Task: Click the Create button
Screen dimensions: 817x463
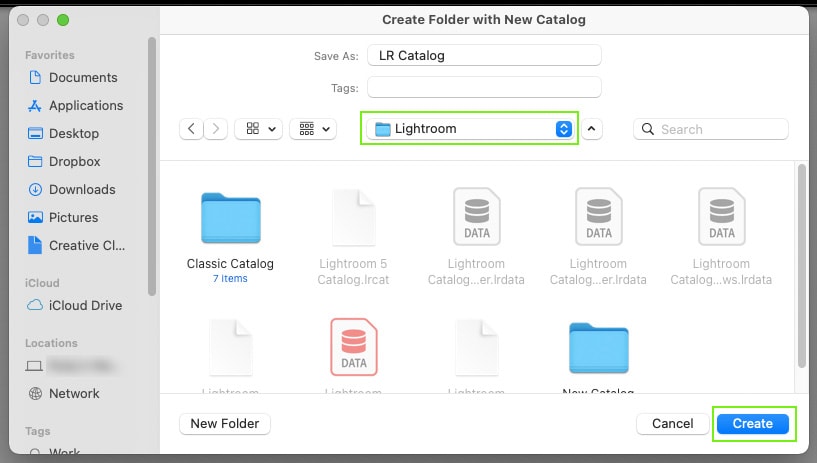Action: pyautogui.click(x=752, y=424)
